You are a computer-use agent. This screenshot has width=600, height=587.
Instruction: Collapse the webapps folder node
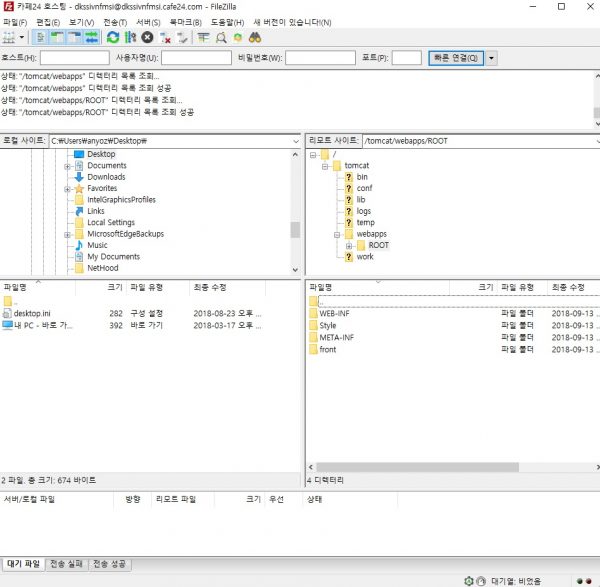337,235
